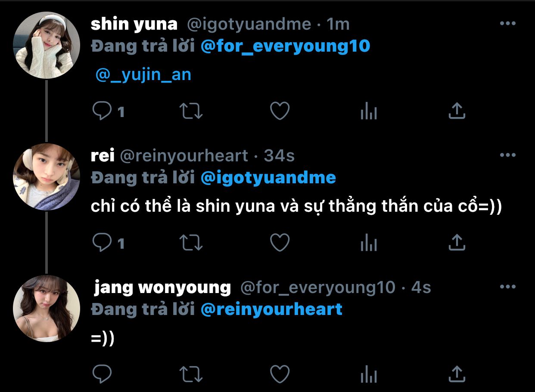Open more options on rei's tweet

tap(508, 155)
